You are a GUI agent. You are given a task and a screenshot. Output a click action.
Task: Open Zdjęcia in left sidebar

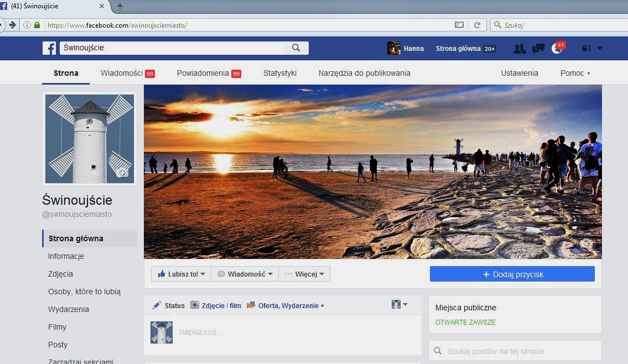coord(60,274)
